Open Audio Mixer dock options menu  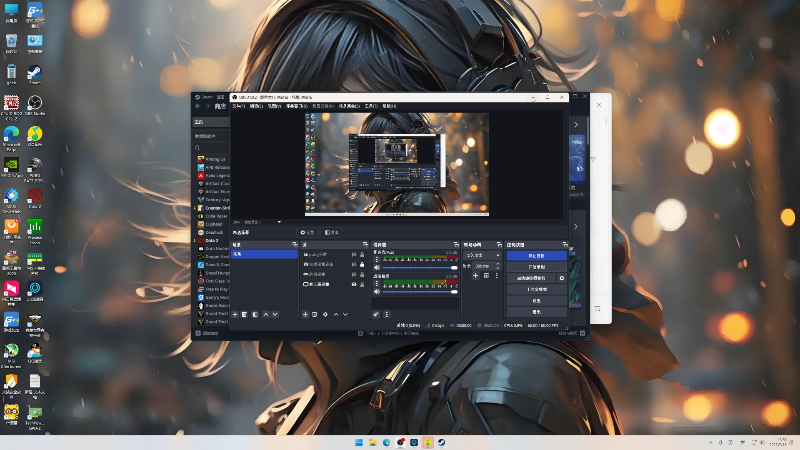pos(386,315)
